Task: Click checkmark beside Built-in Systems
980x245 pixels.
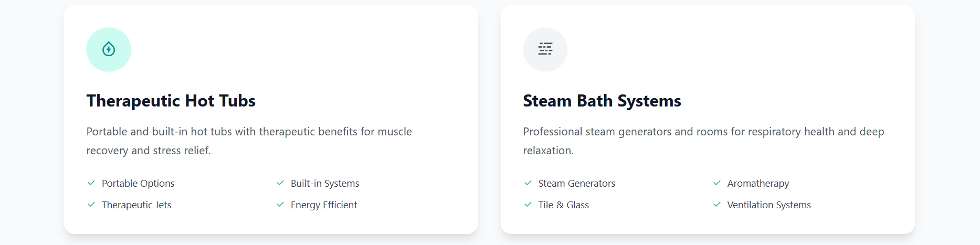Action: [x=280, y=183]
